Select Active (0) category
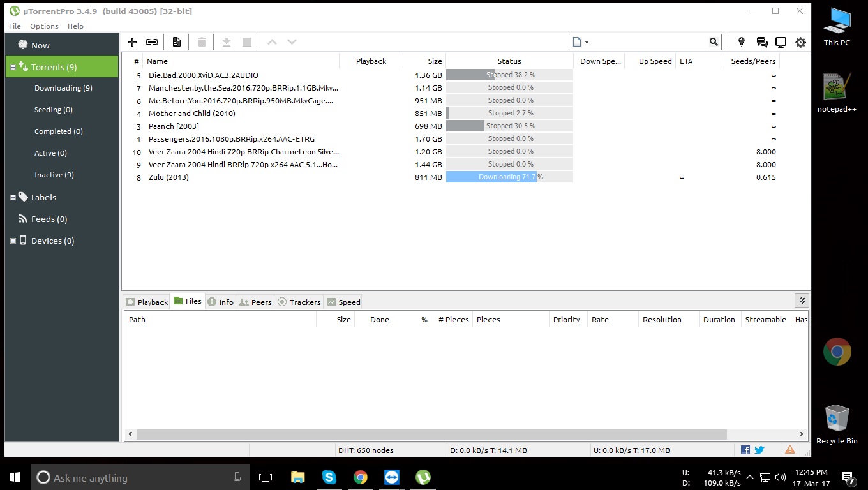The height and width of the screenshot is (490, 868). pyautogui.click(x=50, y=153)
